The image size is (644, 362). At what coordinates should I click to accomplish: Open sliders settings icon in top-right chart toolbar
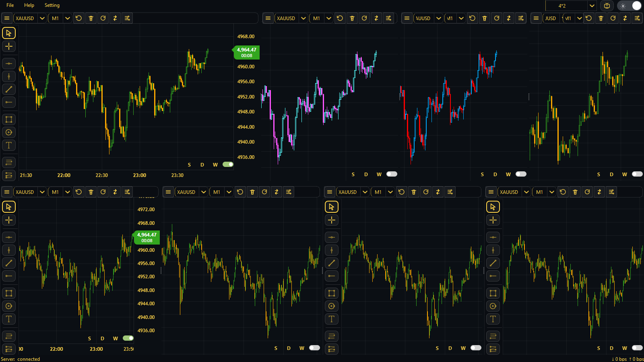[x=637, y=18]
